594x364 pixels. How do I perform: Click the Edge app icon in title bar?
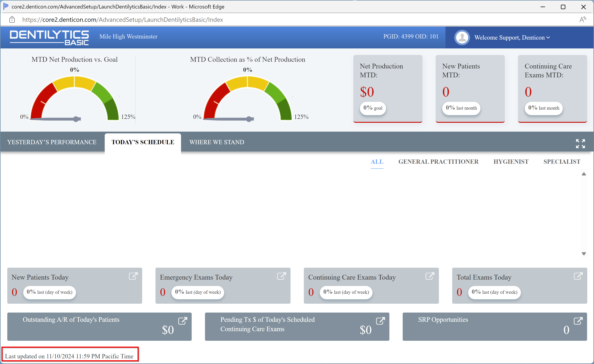click(x=6, y=6)
